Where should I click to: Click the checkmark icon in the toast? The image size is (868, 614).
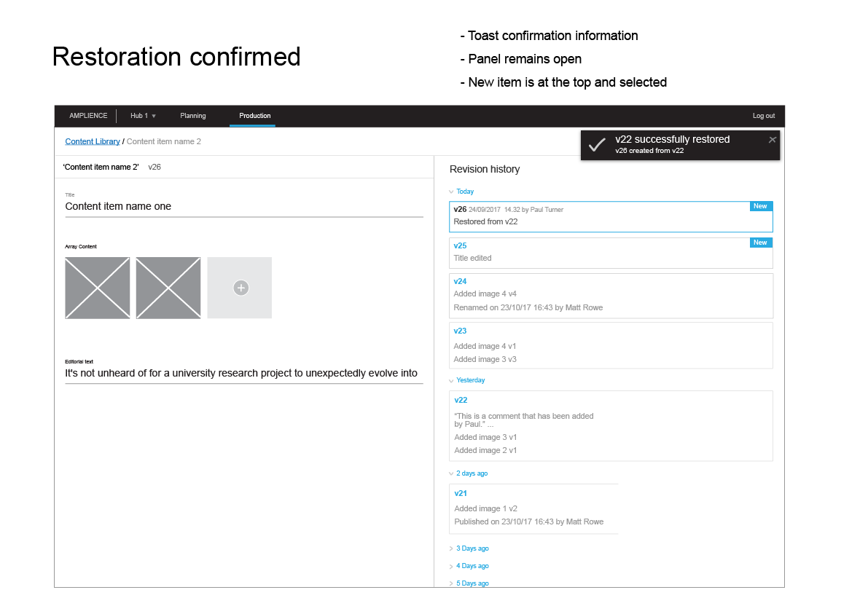597,145
